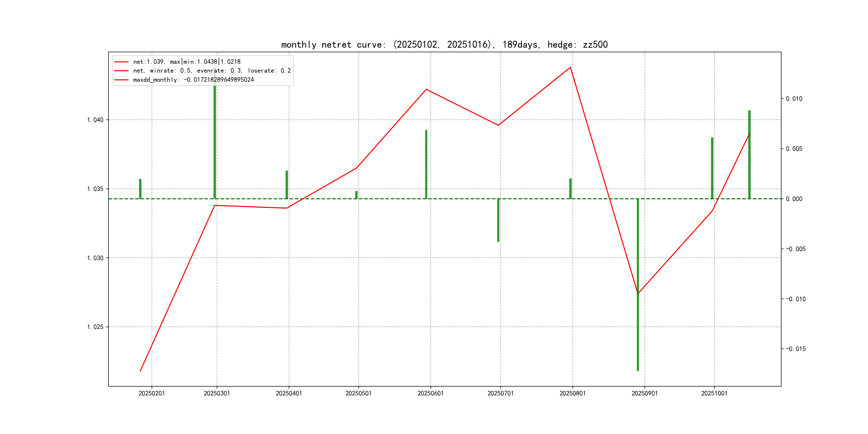Click the 0.000 right axis label
Image resolution: width=868 pixels, height=434 pixels.
pyautogui.click(x=794, y=199)
